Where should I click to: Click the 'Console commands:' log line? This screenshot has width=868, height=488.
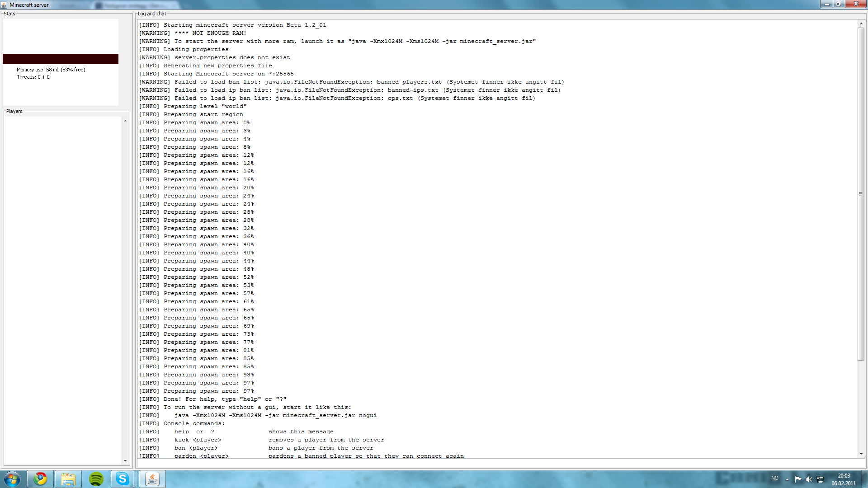[182, 423]
